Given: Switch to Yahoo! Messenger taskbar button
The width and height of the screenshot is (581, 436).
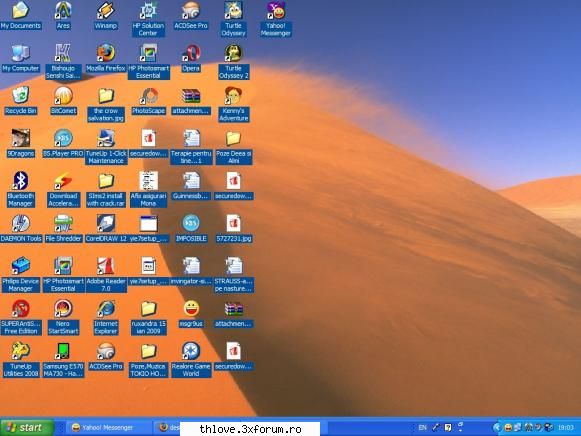Looking at the screenshot, I should click(x=110, y=427).
